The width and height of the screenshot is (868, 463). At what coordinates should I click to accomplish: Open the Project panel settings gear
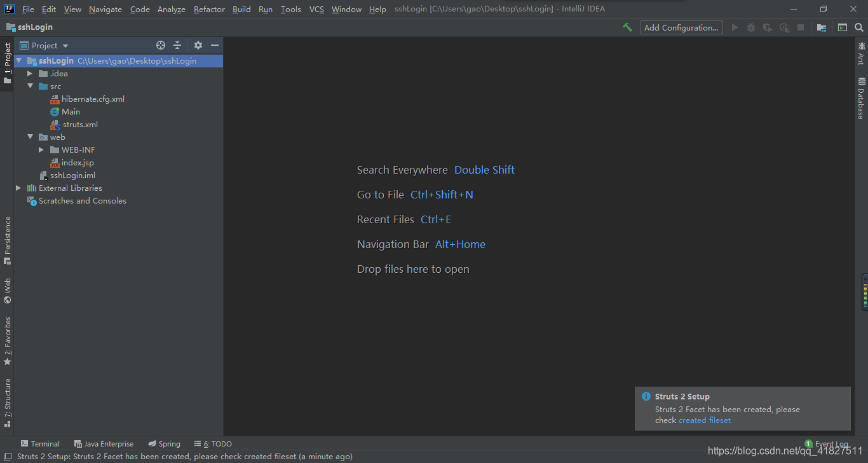tap(198, 45)
